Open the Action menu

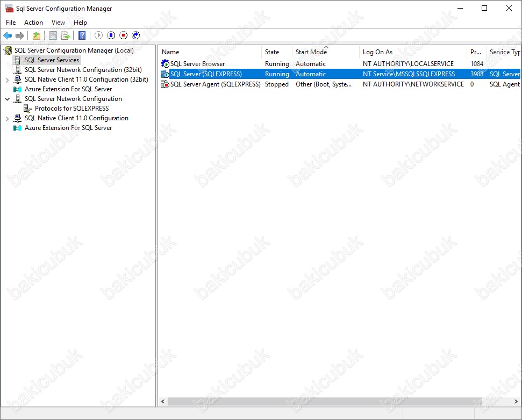pos(33,22)
